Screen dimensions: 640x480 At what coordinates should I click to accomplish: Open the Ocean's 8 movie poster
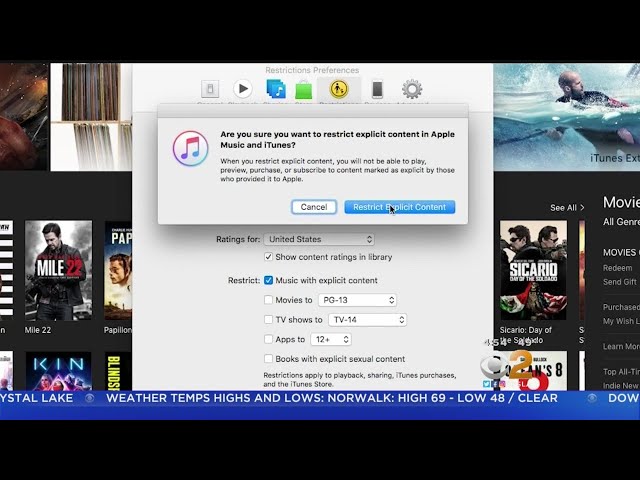pyautogui.click(x=533, y=371)
